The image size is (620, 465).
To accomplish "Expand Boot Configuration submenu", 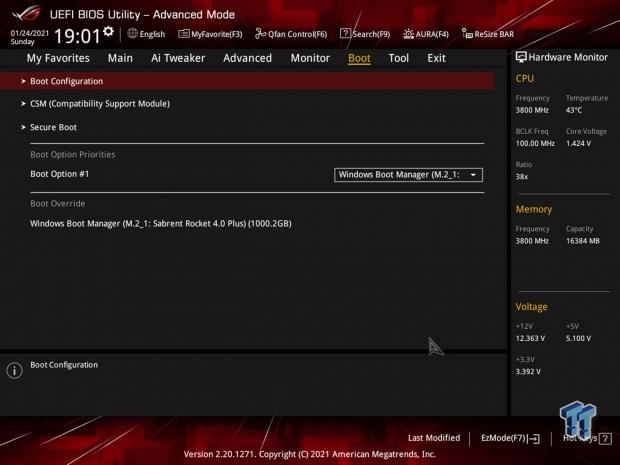I will pyautogui.click(x=247, y=81).
